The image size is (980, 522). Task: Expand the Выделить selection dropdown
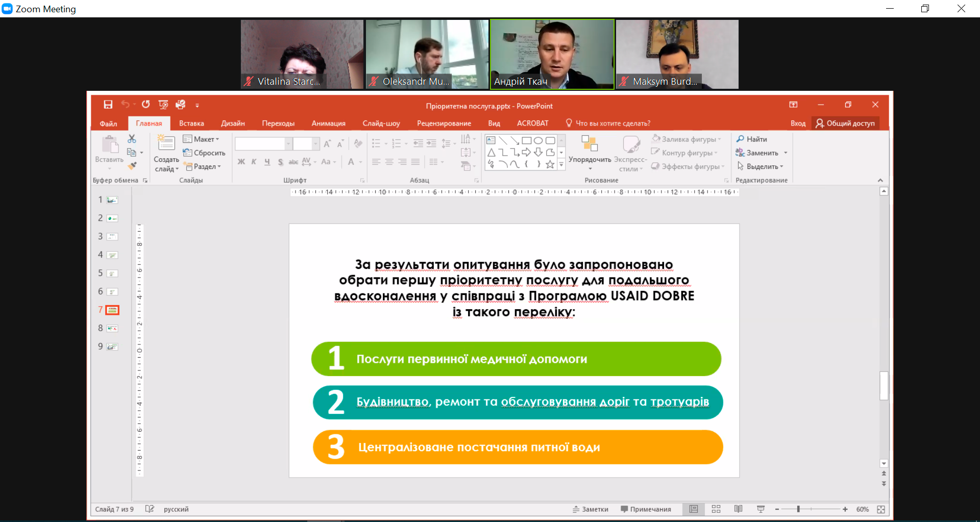pos(761,166)
